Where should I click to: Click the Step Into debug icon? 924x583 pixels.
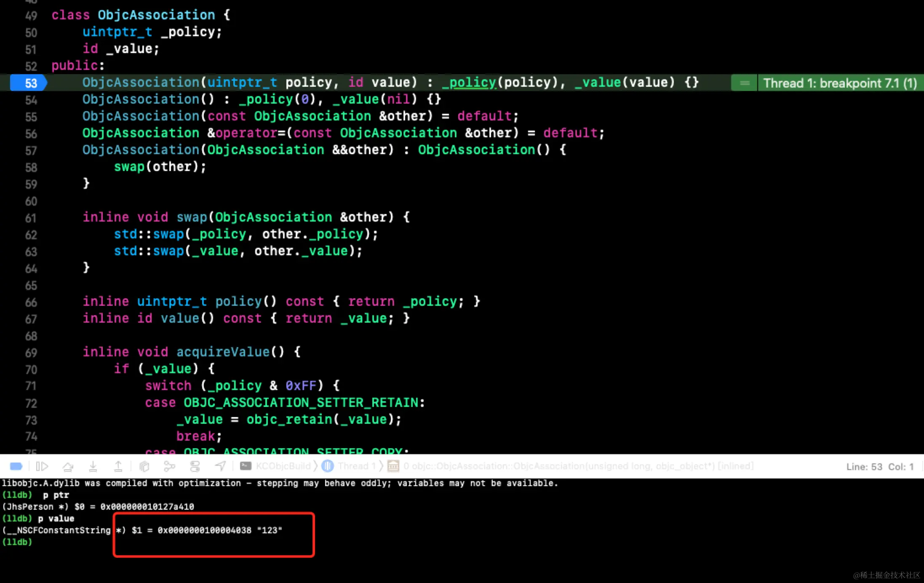(93, 466)
